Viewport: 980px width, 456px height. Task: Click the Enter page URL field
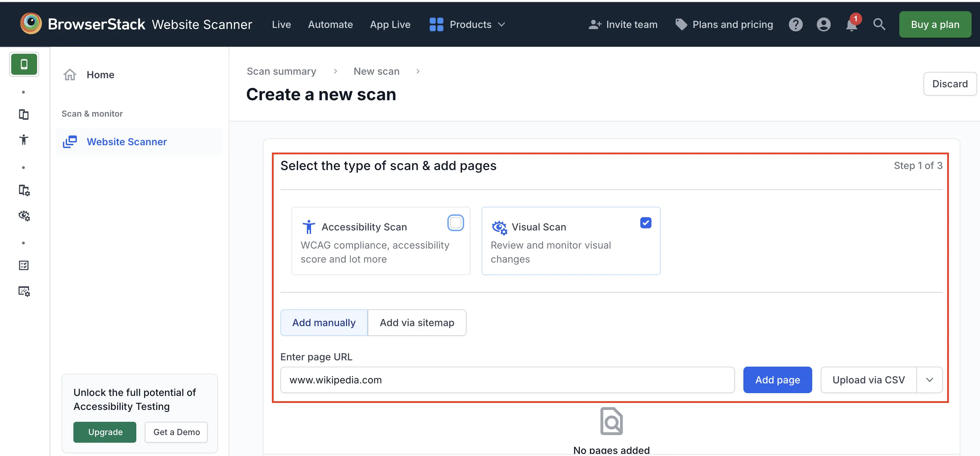[x=507, y=380]
